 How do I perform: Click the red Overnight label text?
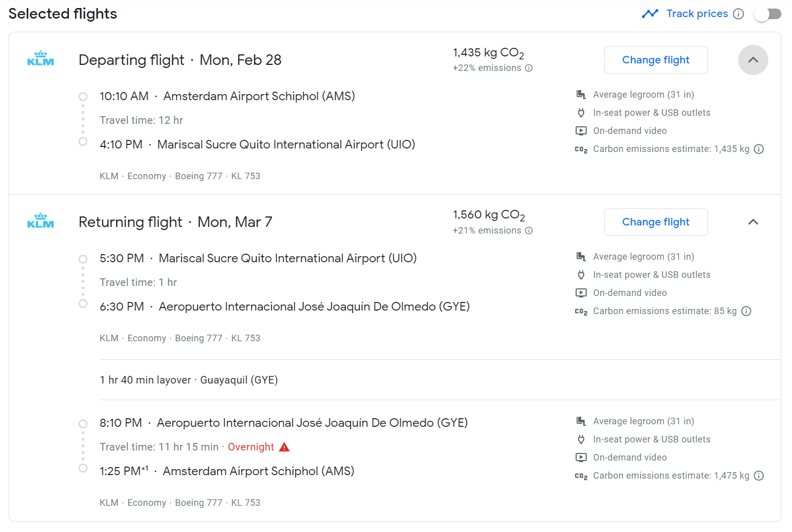tap(251, 447)
